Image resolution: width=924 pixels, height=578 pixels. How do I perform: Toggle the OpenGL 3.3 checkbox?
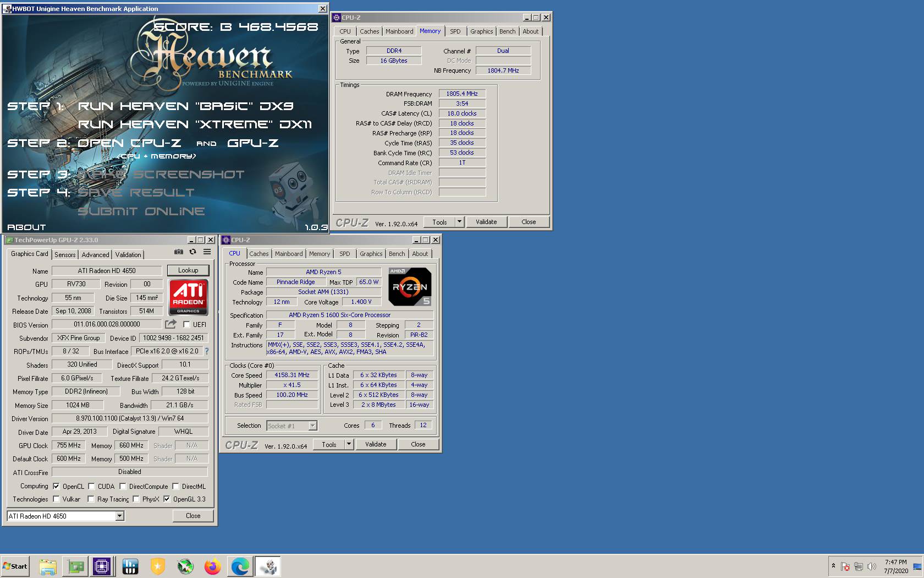point(167,499)
